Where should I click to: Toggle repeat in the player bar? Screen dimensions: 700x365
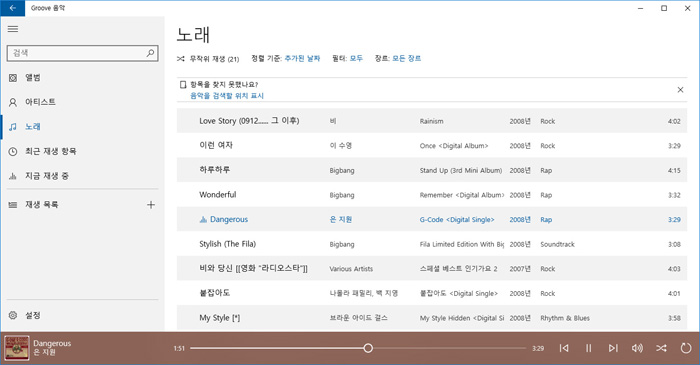(686, 348)
